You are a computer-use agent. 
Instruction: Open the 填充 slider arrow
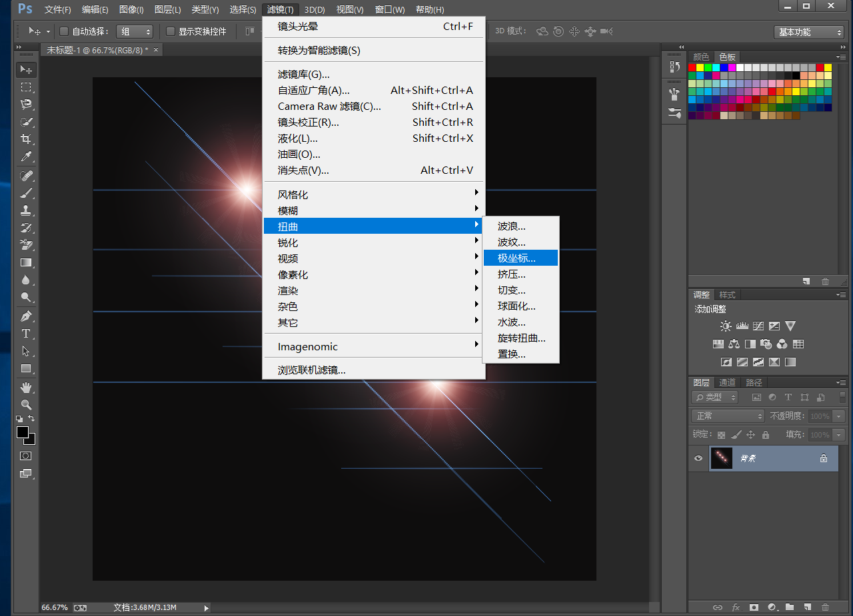coord(839,435)
